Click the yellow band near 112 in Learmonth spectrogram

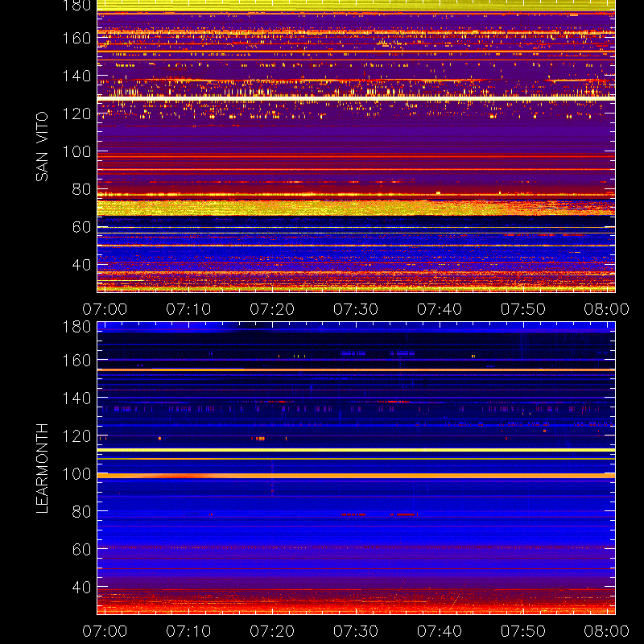356,450
